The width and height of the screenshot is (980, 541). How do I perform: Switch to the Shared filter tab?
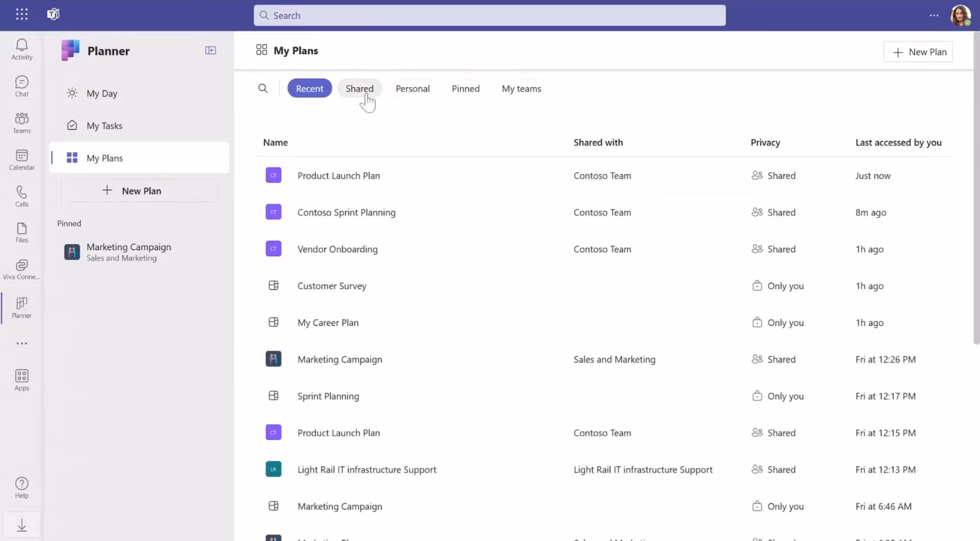[359, 88]
